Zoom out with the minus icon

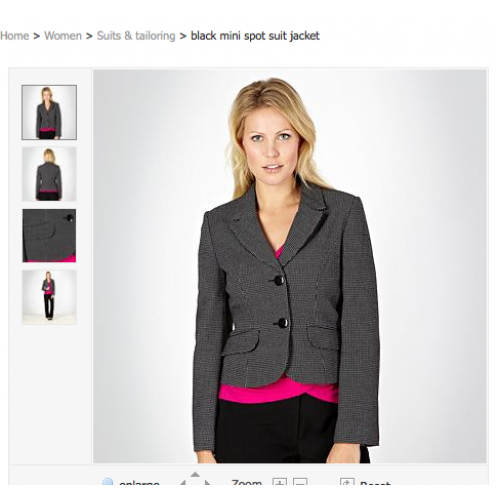[x=300, y=482]
